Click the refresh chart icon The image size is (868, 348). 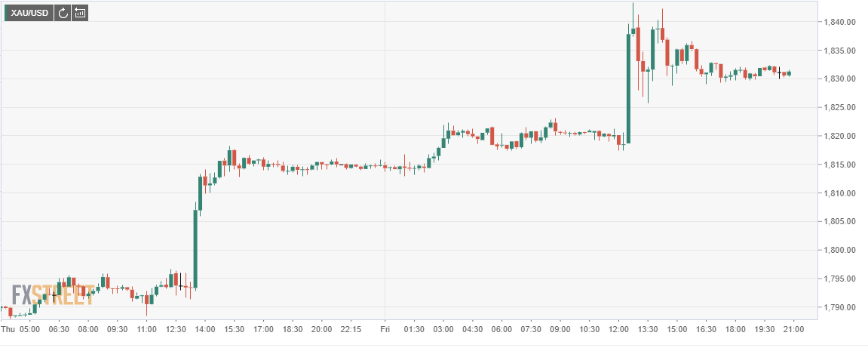(x=63, y=13)
